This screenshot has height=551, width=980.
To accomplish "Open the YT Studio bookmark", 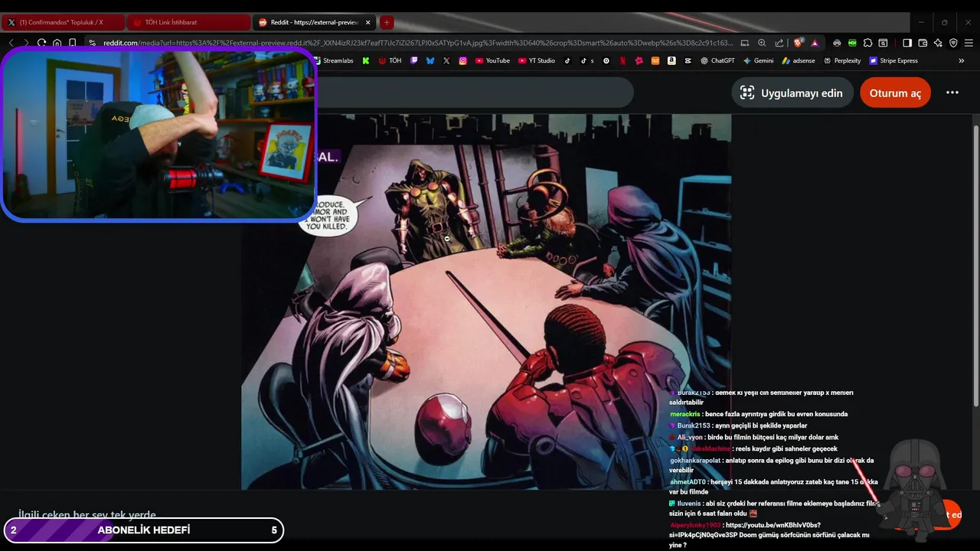I will (x=537, y=60).
